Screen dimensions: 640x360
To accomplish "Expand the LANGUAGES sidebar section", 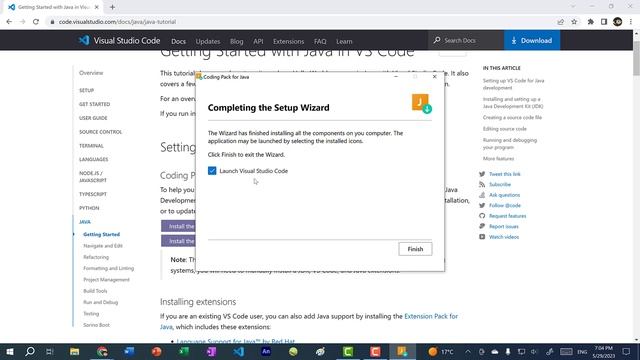I will point(93,159).
